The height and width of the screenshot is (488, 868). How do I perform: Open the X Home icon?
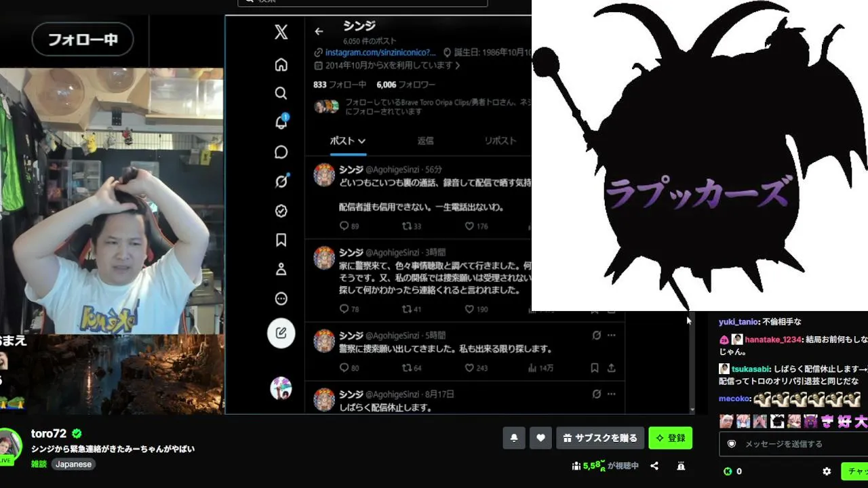point(281,64)
